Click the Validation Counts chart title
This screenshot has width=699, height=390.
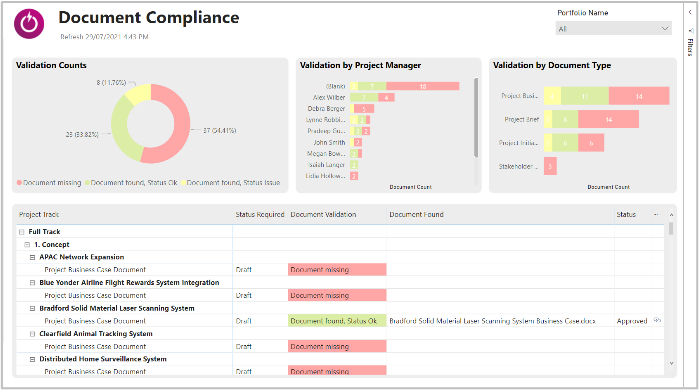click(51, 65)
